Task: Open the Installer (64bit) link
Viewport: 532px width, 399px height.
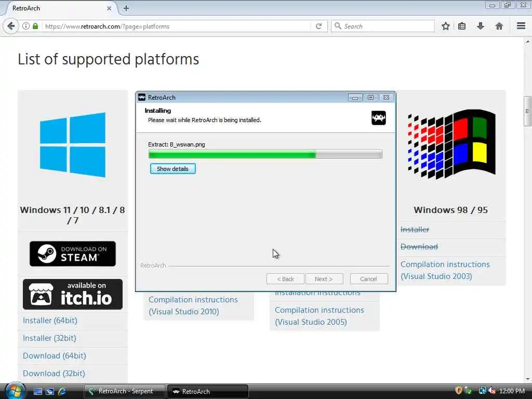Action: pyautogui.click(x=50, y=320)
